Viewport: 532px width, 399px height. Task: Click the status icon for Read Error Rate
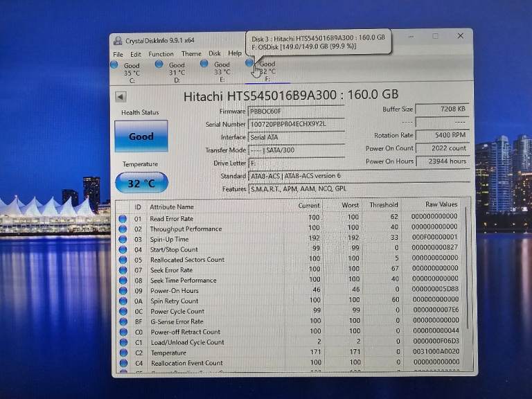[123, 219]
